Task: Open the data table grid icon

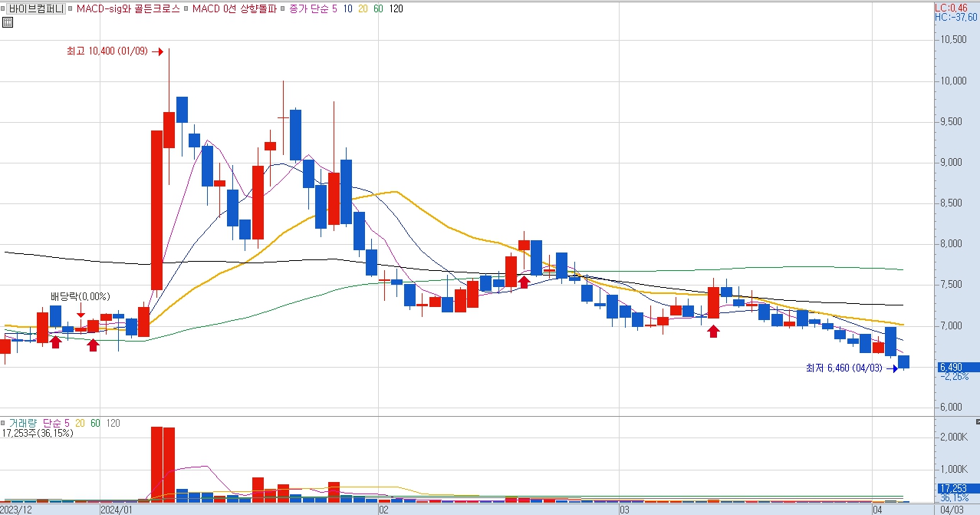Action: click(8, 22)
